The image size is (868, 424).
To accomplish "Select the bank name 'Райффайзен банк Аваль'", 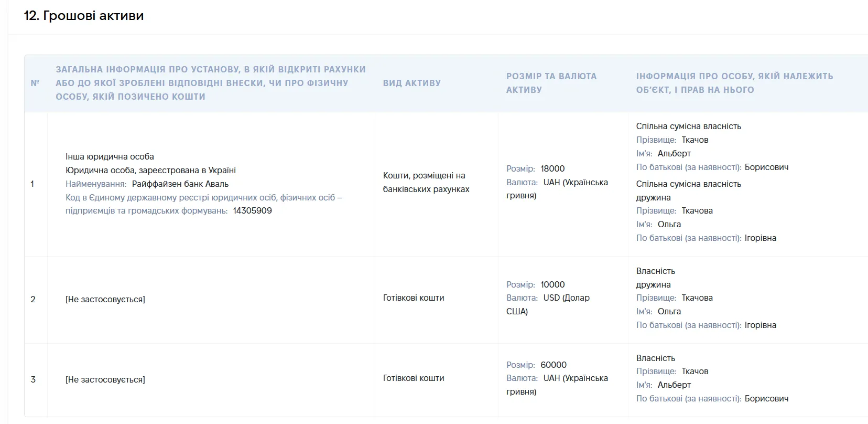I will pyautogui.click(x=180, y=184).
